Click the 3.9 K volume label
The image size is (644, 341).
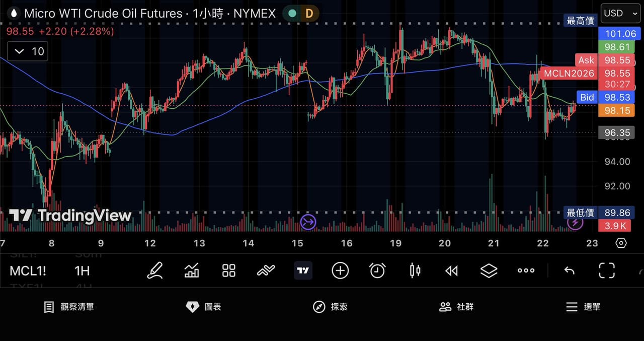point(615,226)
